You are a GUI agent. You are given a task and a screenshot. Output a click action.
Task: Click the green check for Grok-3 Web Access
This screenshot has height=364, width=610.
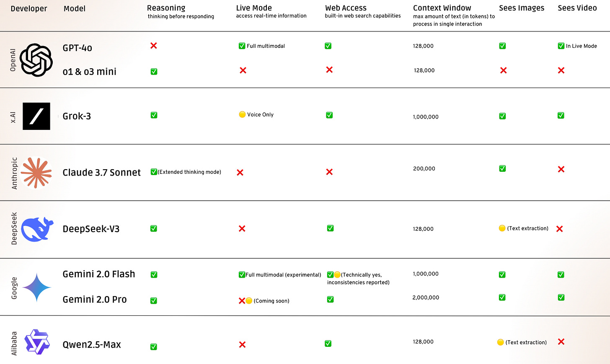click(x=329, y=115)
